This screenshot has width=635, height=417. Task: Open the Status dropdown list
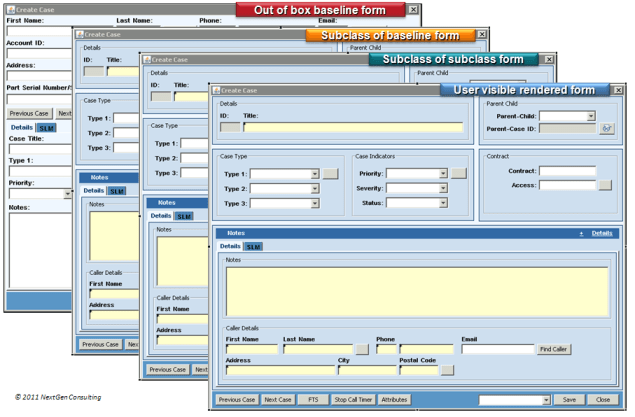tap(443, 202)
